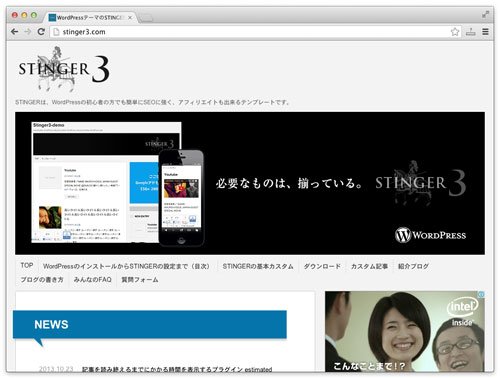Viewport: 500px width, 378px height.
Task: Open the TOP menu item
Action: pos(27,266)
